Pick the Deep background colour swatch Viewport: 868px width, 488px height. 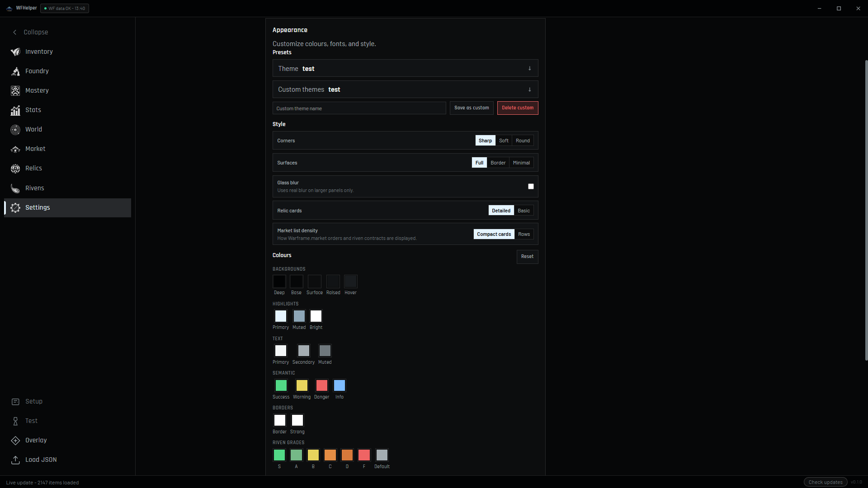pos(279,282)
